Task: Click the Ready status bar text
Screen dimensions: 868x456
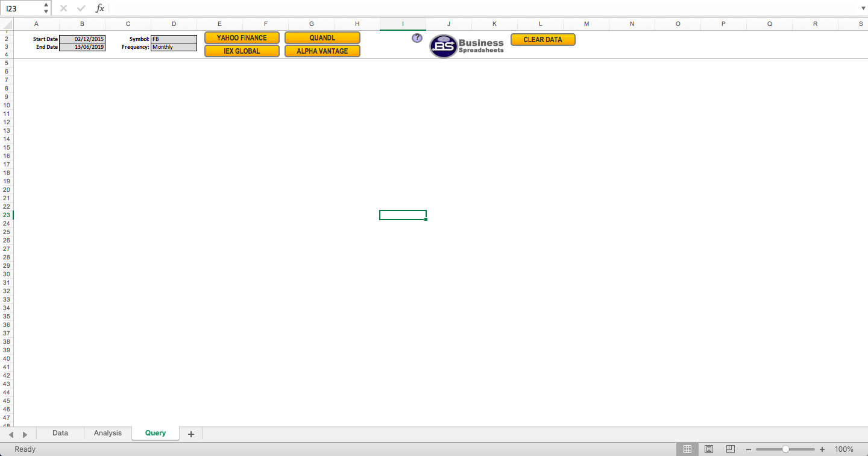Action: pos(25,449)
